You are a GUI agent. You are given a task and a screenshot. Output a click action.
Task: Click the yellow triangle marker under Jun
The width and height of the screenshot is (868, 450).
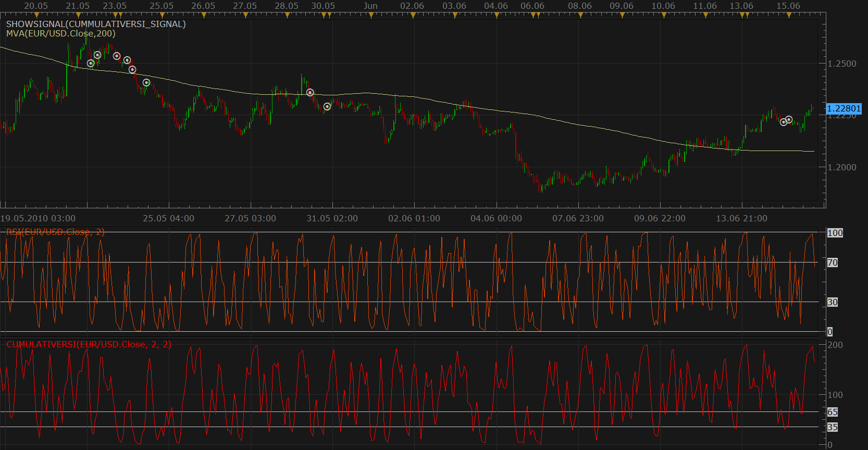371,16
